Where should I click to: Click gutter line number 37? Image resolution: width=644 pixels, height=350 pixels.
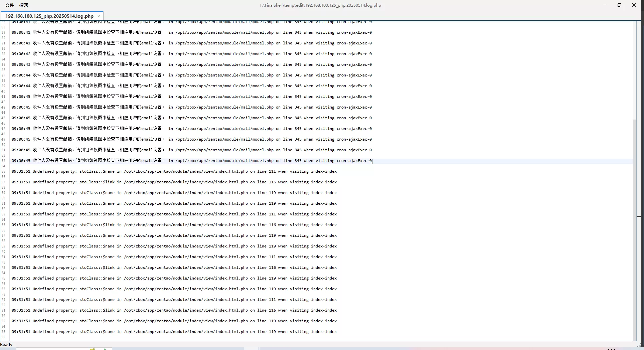[3, 75]
